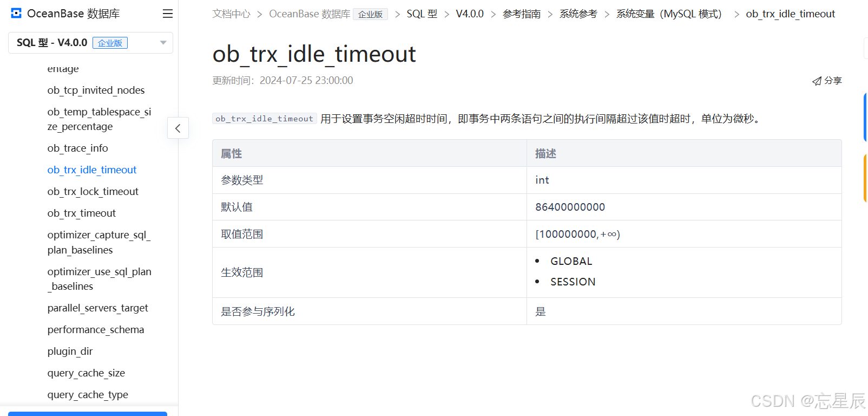Click the SQL 型 breadcrumb

pyautogui.click(x=422, y=14)
